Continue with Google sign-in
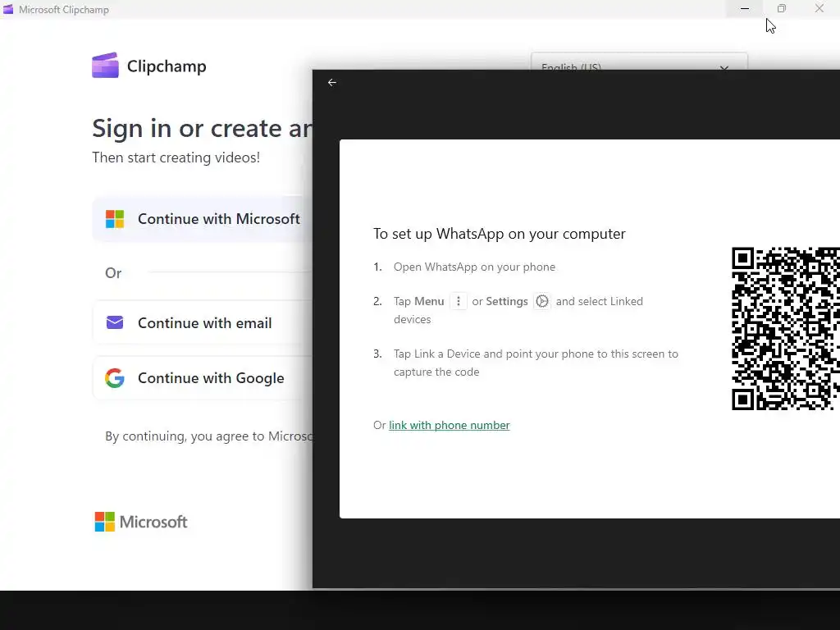 pyautogui.click(x=203, y=378)
